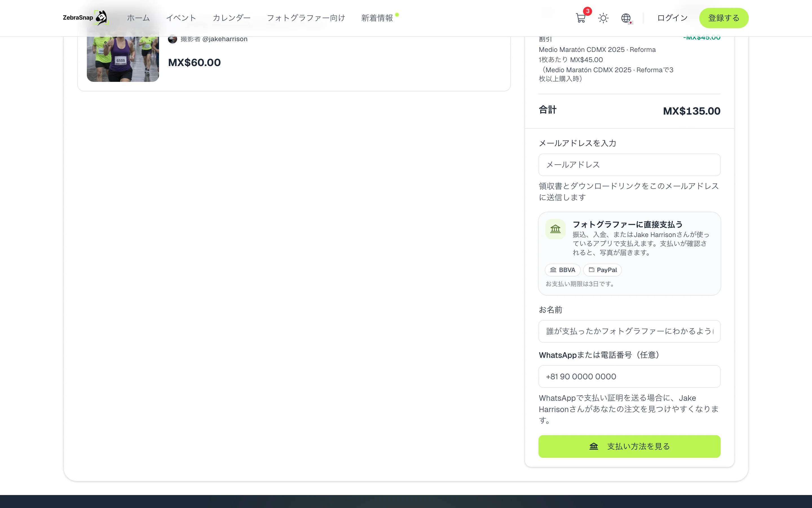The width and height of the screenshot is (812, 508).
Task: Click photographer avatar beside @jakeharrison
Action: [173, 39]
